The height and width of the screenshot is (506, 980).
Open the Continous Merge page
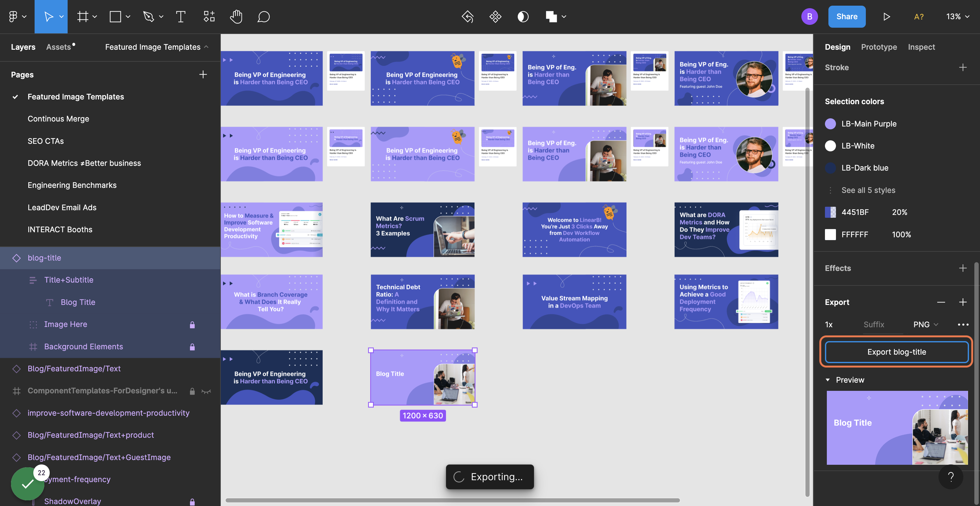pyautogui.click(x=58, y=119)
